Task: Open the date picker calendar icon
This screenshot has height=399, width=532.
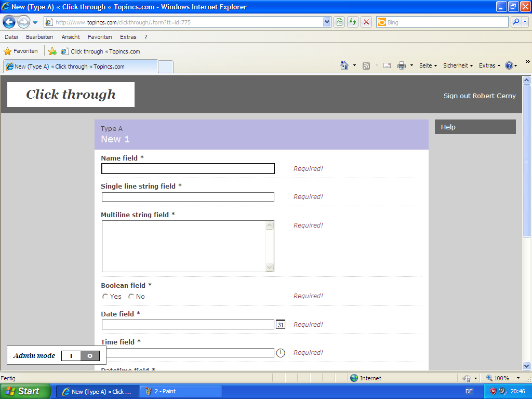Action: [281, 324]
